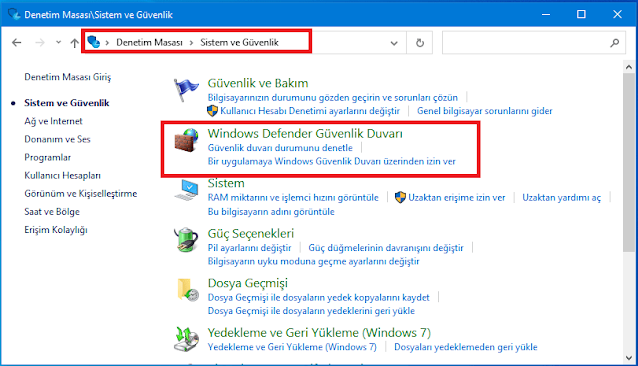
Task: Click the Forward arrow navigation button
Action: click(x=40, y=42)
